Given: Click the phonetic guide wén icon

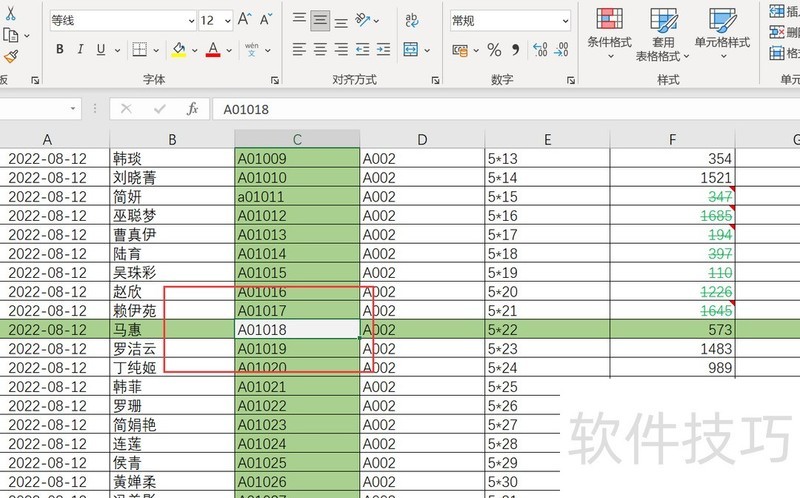Looking at the screenshot, I should pyautogui.click(x=252, y=49).
